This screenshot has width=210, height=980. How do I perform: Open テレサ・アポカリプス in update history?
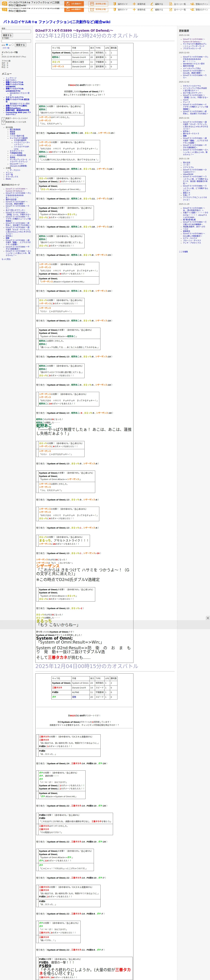click(192, 243)
